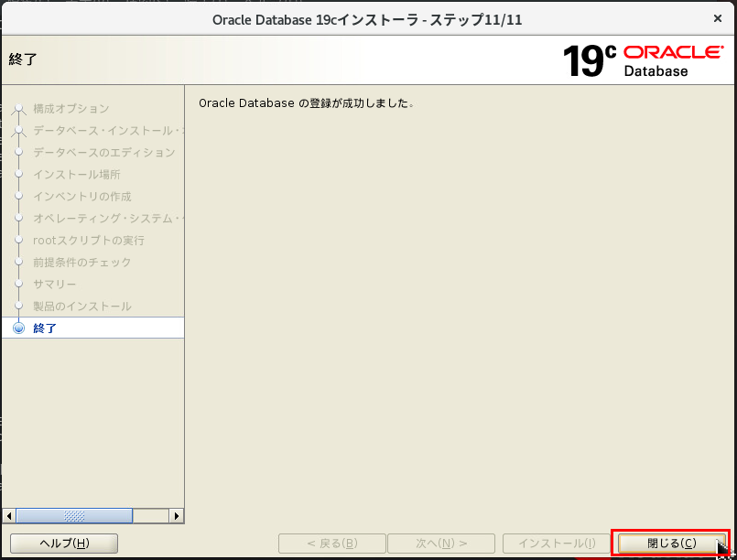Click the Oracle 19c Database logo
Image resolution: width=737 pixels, height=560 pixels.
(x=643, y=60)
